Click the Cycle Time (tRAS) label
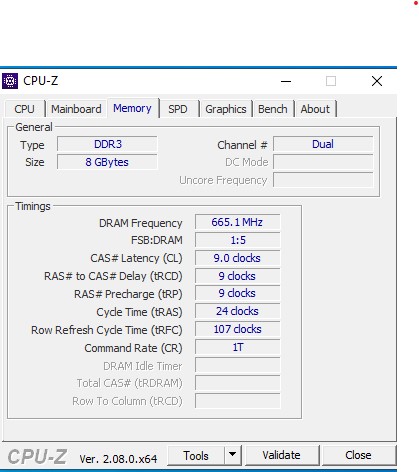Screen dimensions: 419x472 point(139,312)
